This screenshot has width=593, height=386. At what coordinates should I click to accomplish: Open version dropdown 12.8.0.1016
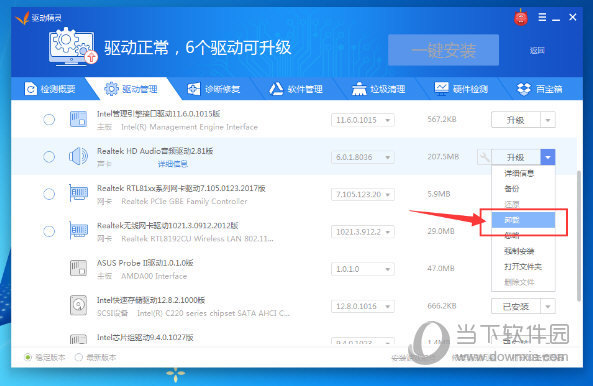click(363, 306)
